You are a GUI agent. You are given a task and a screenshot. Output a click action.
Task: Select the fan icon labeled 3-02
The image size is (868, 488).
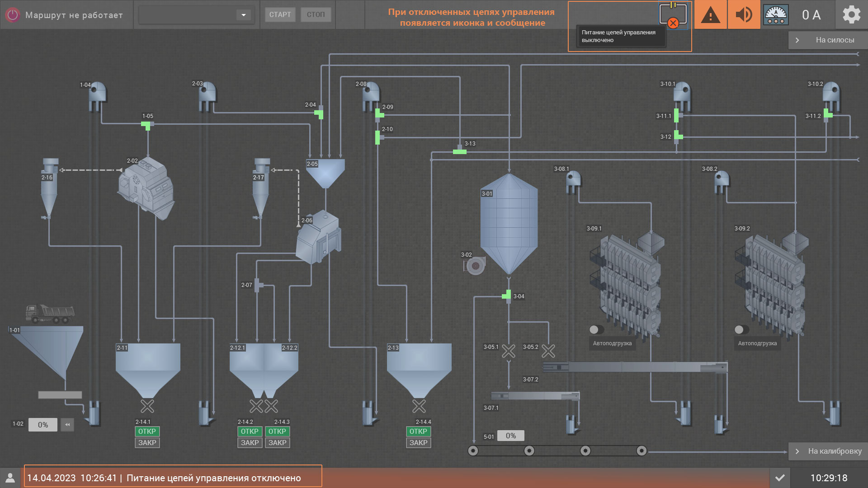[474, 266]
